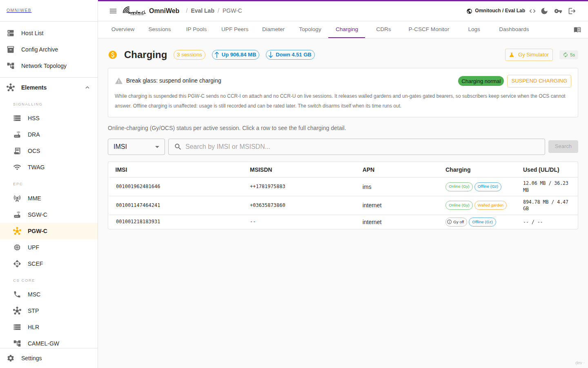Toggle dark mode moon icon
The width and height of the screenshot is (588, 368).
point(544,11)
